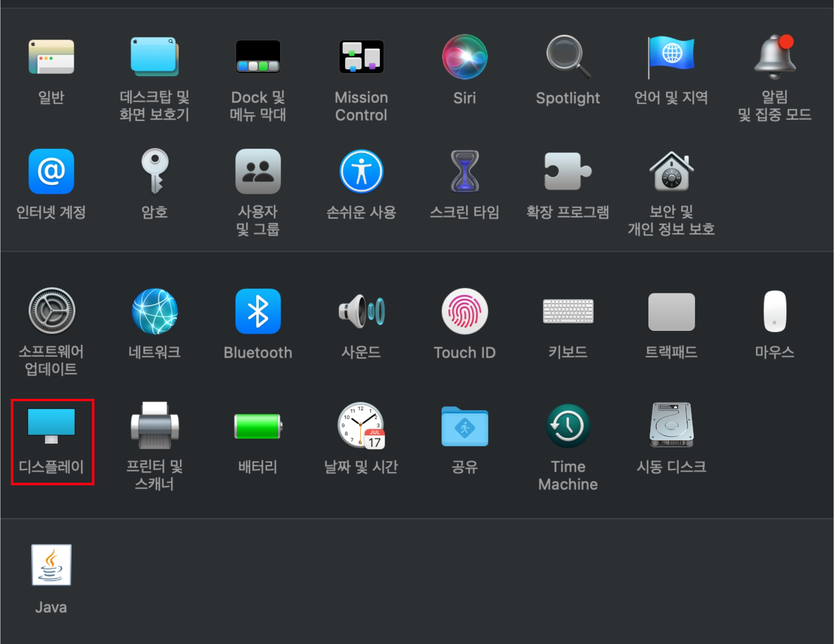Open Bluetooth settings icon
Image resolution: width=834 pixels, height=644 pixels.
pos(258,311)
